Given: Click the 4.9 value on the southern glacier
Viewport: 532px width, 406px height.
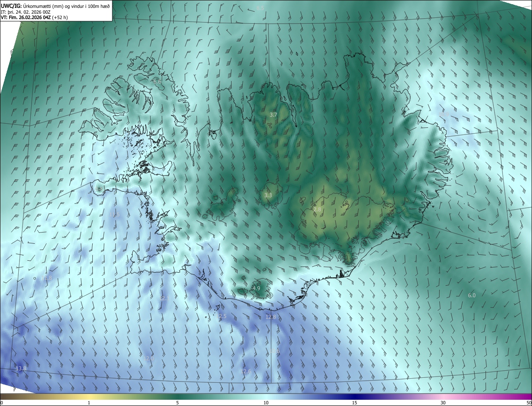Looking at the screenshot, I should pos(256,288).
